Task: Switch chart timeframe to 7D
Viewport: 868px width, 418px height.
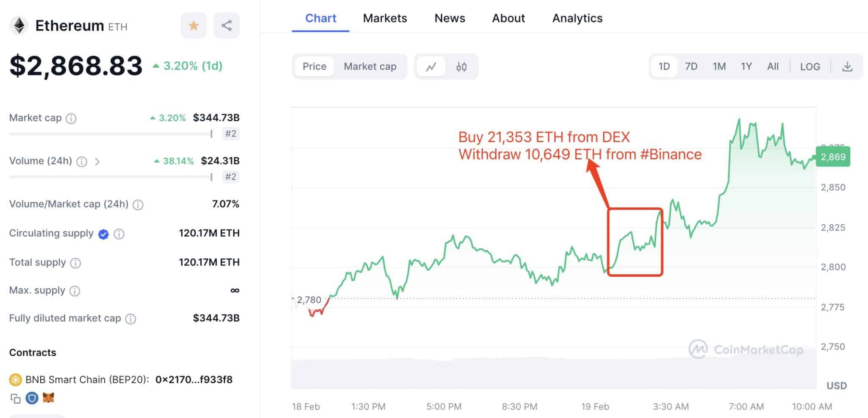Action: click(x=691, y=67)
